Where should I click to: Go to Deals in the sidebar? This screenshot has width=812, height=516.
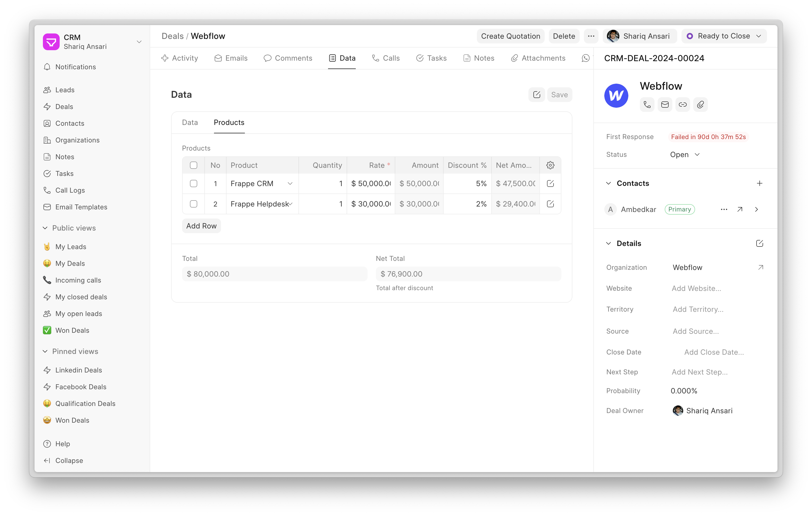(x=92, y=106)
